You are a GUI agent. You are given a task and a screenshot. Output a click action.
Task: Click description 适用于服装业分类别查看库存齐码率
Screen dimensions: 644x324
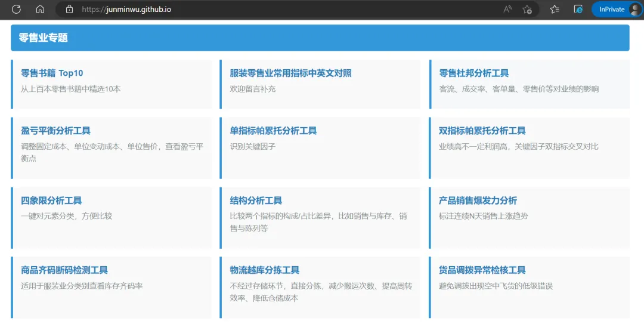pyautogui.click(x=82, y=286)
